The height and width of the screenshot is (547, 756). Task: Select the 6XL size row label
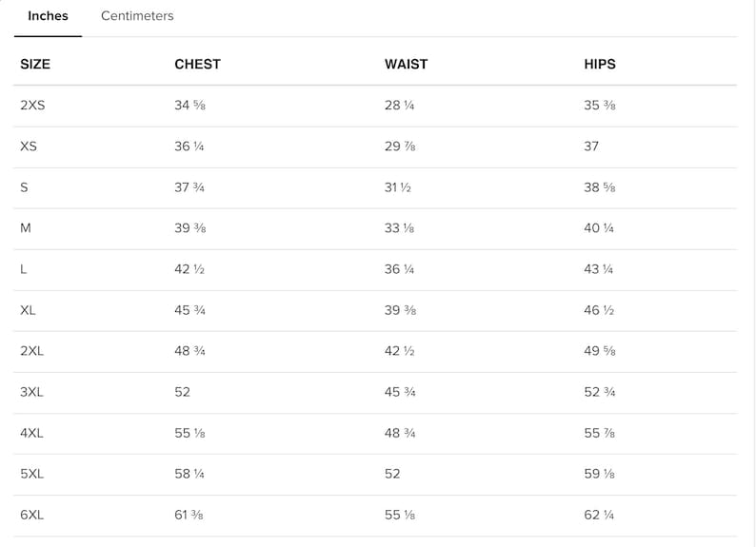[31, 515]
